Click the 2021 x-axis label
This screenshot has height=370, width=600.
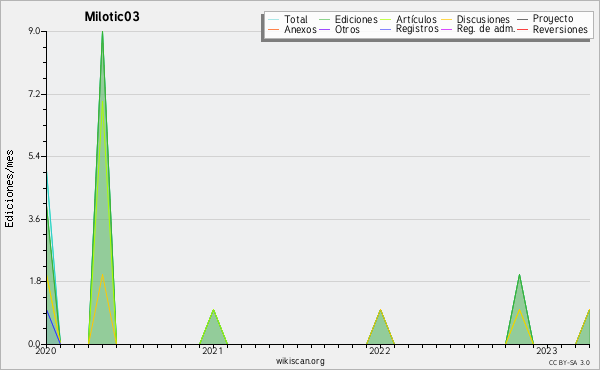coord(213,351)
